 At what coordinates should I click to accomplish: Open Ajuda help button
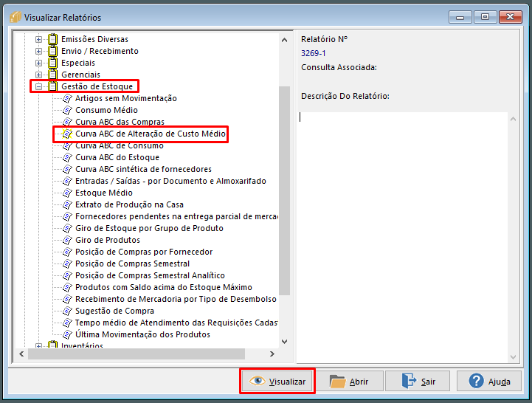pyautogui.click(x=489, y=382)
